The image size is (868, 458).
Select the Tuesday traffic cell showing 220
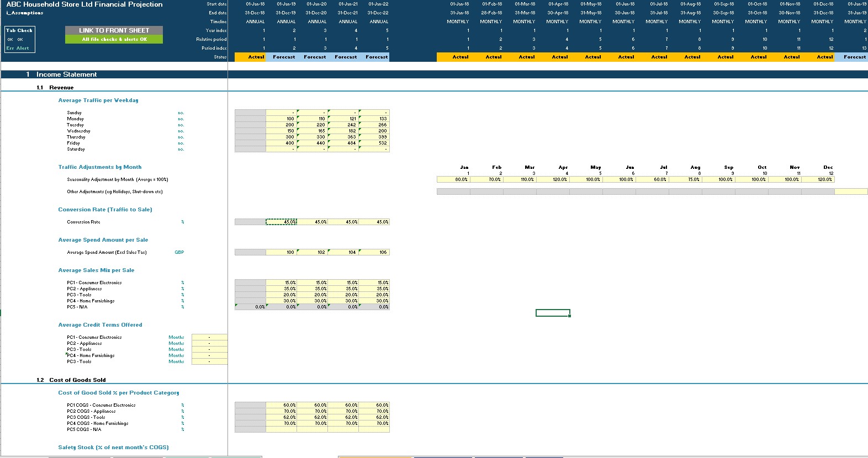[x=313, y=125]
